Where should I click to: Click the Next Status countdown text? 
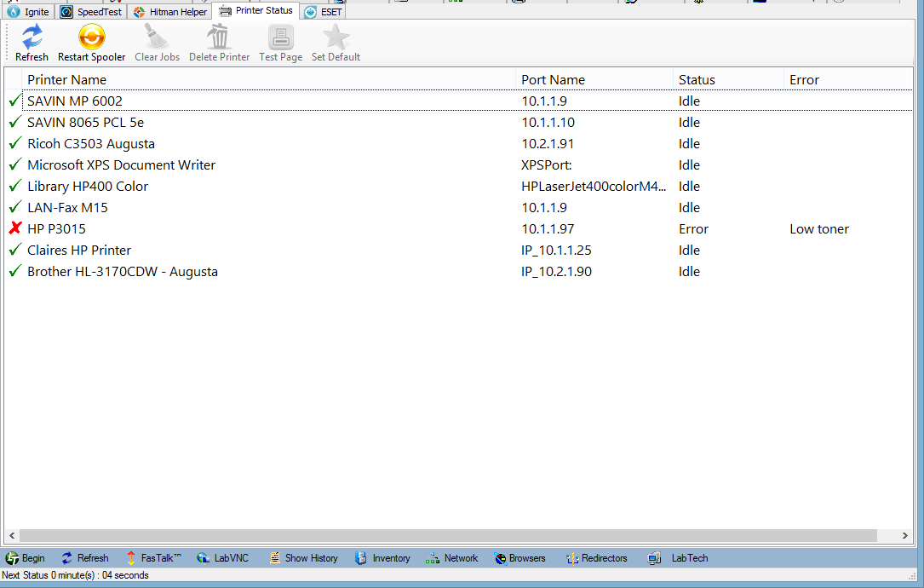75,575
